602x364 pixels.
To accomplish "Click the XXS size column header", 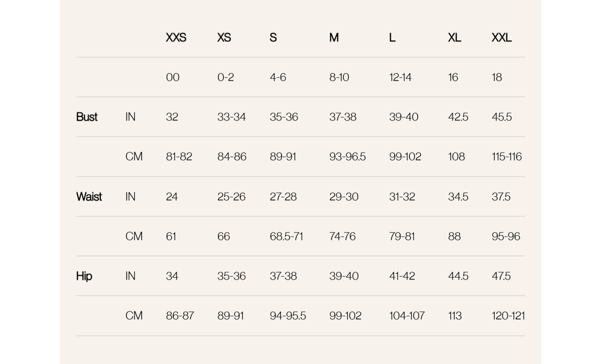I will click(176, 38).
